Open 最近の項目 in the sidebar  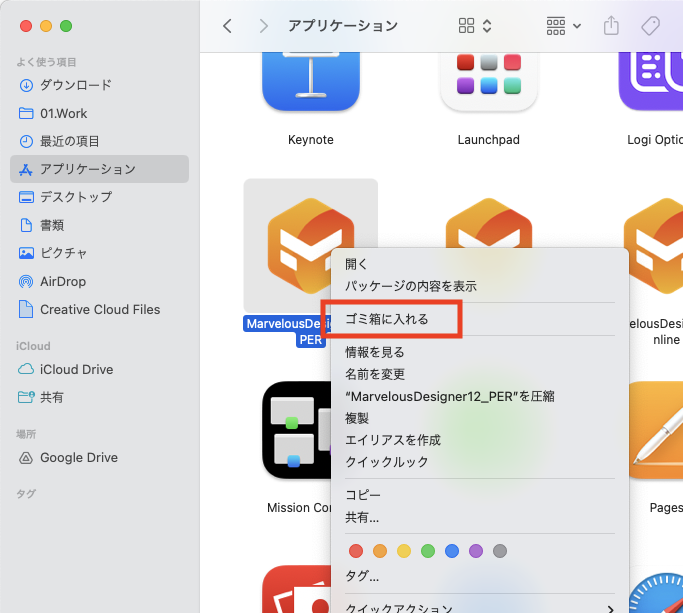tap(99, 142)
